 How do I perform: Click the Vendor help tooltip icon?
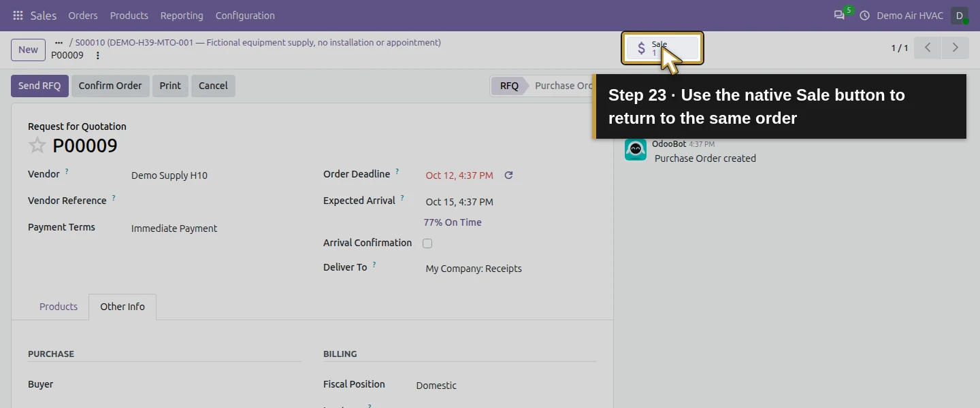(x=67, y=172)
